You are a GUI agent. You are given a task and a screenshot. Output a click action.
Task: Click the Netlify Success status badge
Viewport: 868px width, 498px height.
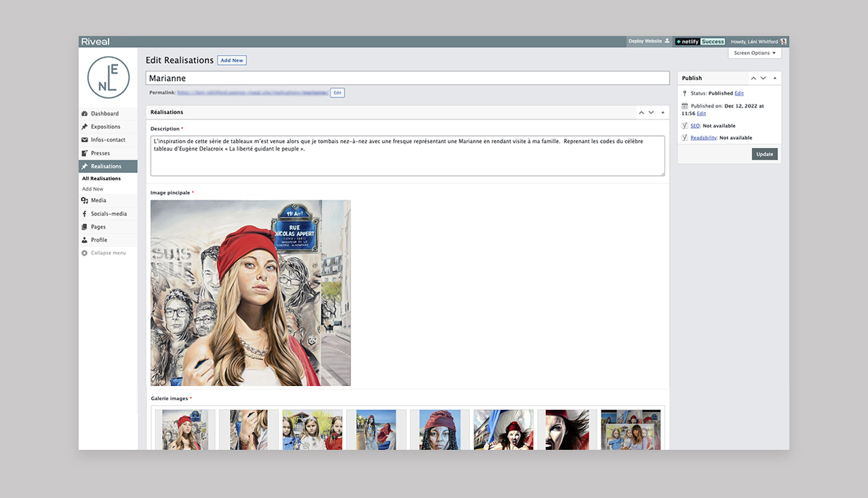(700, 41)
